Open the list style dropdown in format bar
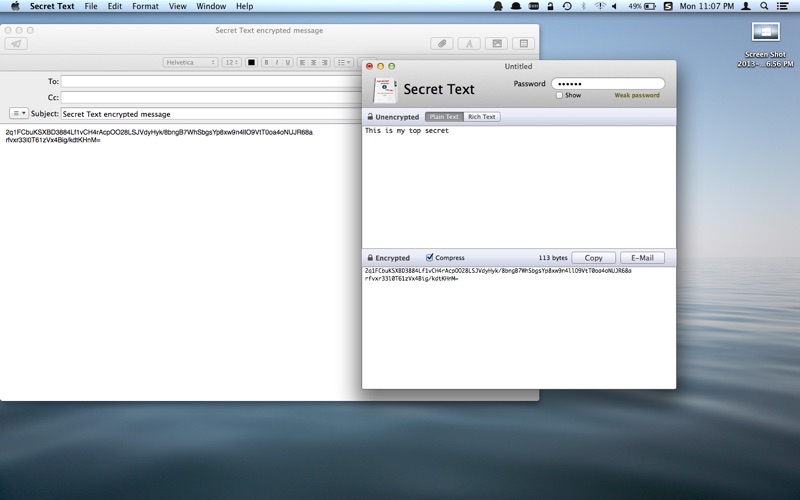The image size is (800, 500). [x=343, y=62]
